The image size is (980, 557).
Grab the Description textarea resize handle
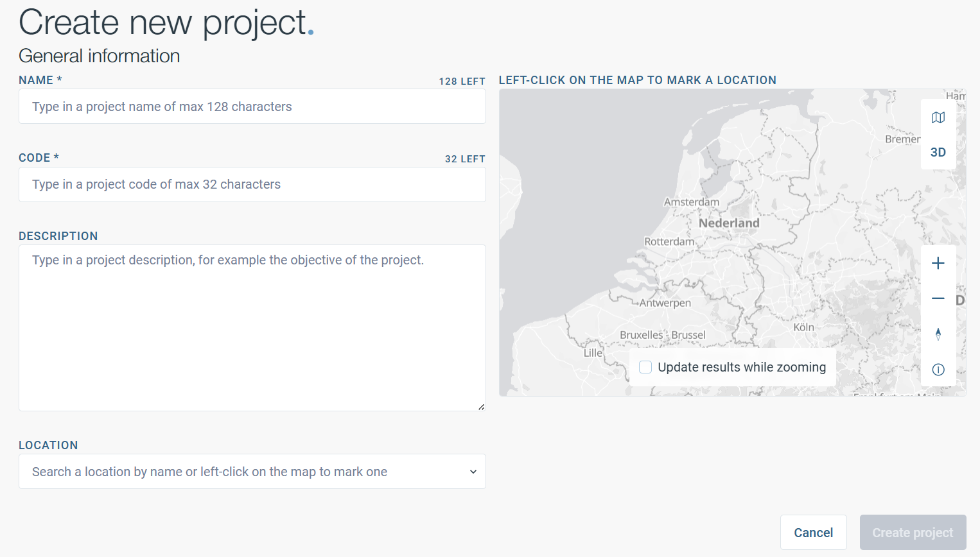tap(481, 407)
